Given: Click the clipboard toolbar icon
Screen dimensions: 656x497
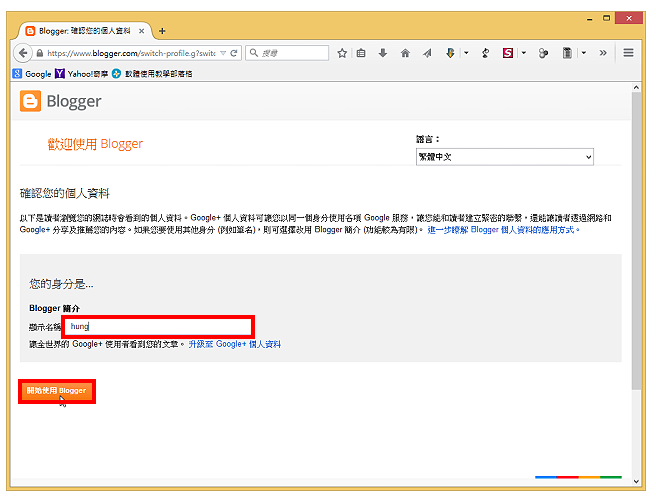Looking at the screenshot, I should (x=567, y=53).
